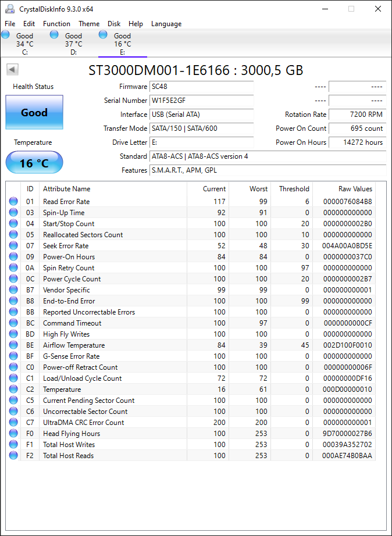The image size is (392, 536).
Task: Click status orb of Power-On Hours row
Action: [13, 257]
